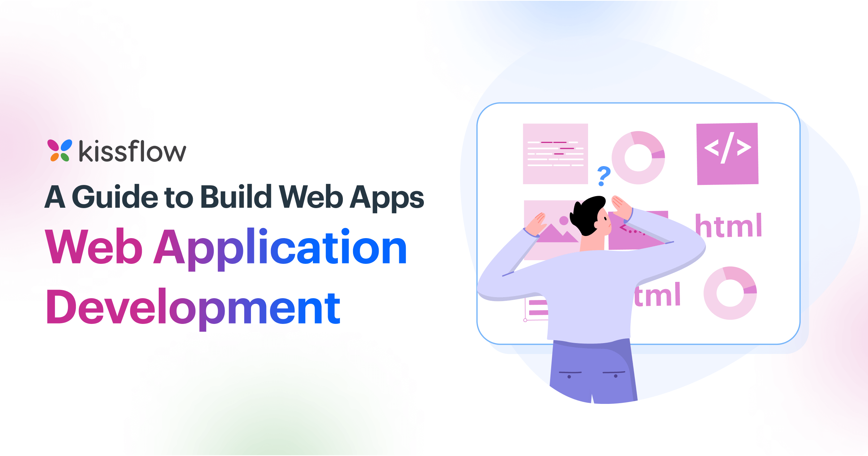The height and width of the screenshot is (456, 868).
Task: Click the Kissflow logo icon
Action: 55,146
